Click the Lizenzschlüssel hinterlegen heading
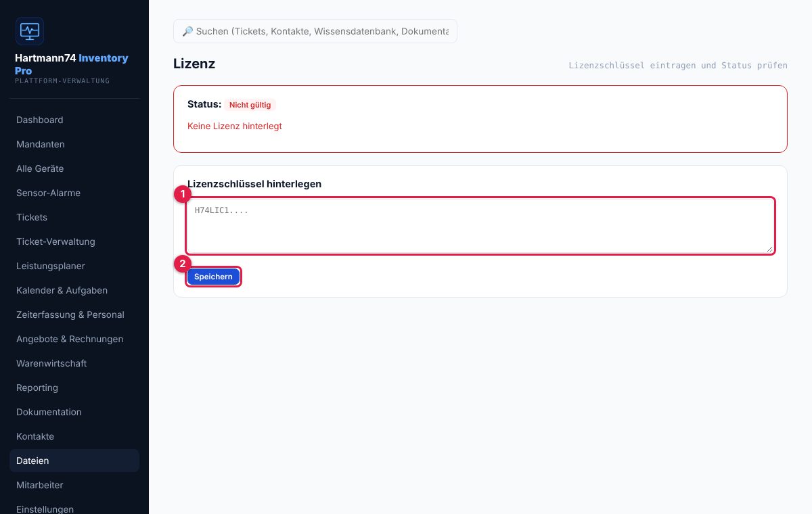Screen dimensions: 812x514 (x=254, y=183)
